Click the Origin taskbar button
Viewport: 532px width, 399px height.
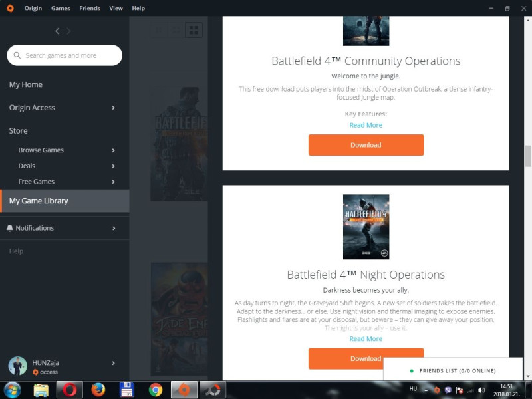(x=184, y=390)
